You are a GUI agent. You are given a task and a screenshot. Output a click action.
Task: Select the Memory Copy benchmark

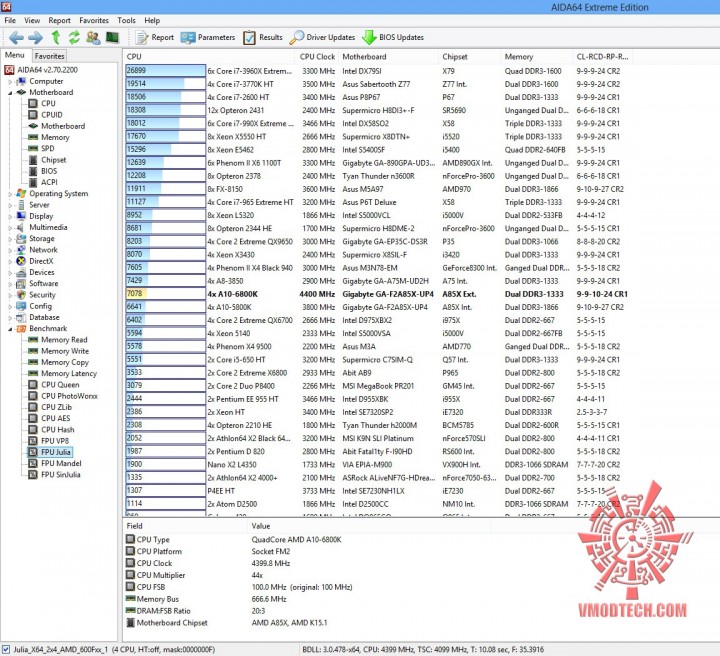coord(58,362)
